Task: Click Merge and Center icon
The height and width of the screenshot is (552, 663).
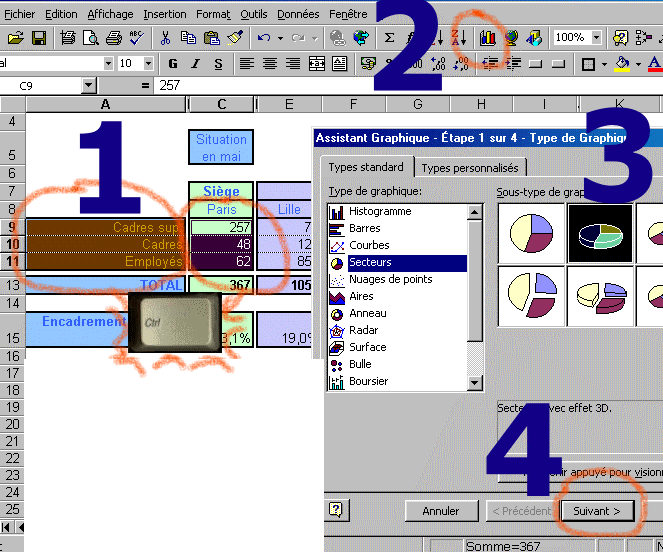Action: pyautogui.click(x=316, y=64)
